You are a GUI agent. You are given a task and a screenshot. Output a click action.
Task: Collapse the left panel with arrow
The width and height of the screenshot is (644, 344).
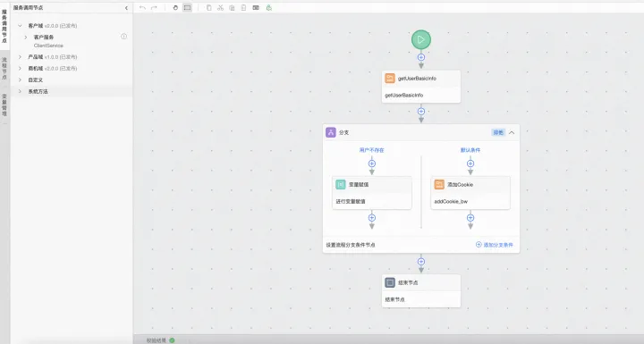pyautogui.click(x=126, y=8)
